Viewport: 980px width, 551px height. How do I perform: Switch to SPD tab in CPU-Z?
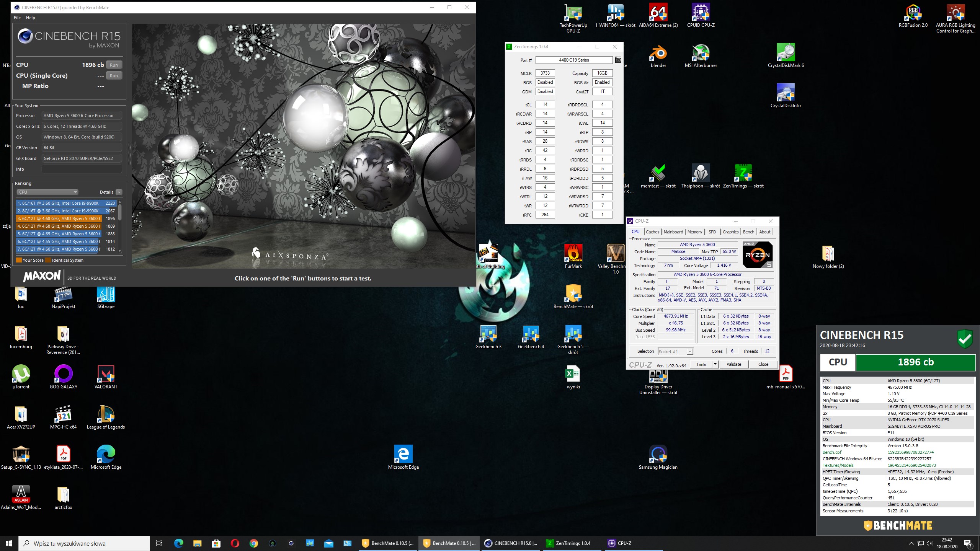click(712, 232)
